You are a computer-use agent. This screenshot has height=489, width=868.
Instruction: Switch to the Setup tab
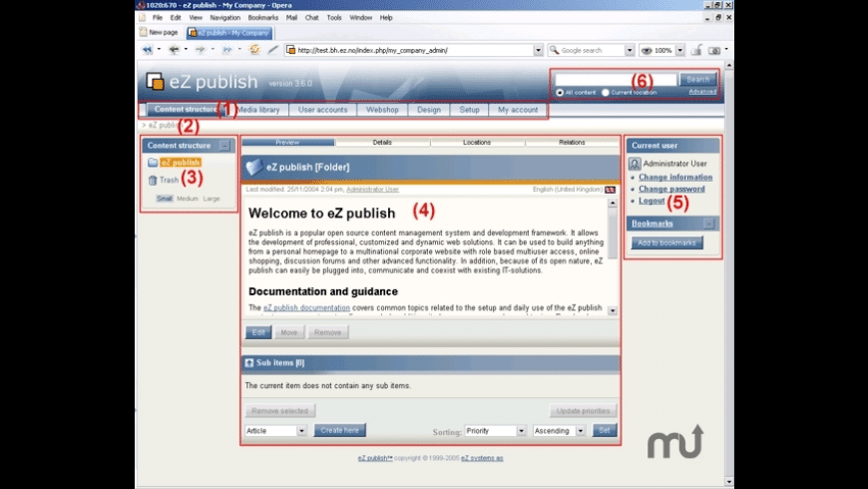[x=469, y=110]
